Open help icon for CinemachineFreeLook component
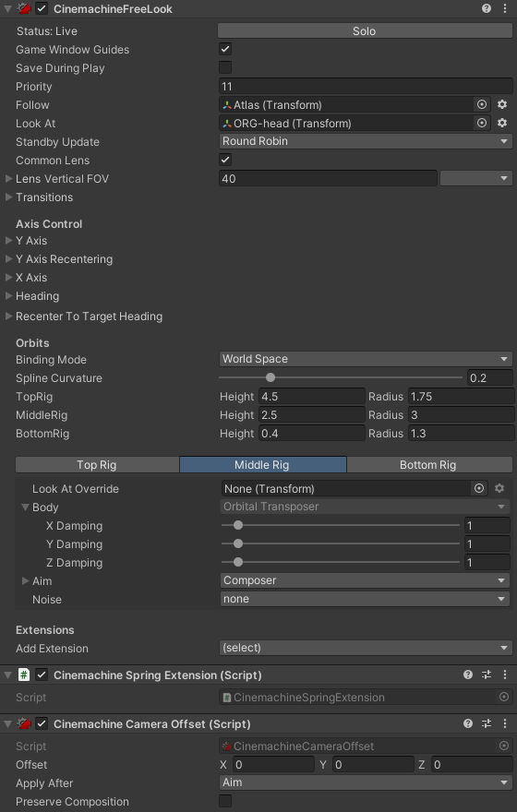The width and height of the screenshot is (517, 812). pyautogui.click(x=486, y=8)
